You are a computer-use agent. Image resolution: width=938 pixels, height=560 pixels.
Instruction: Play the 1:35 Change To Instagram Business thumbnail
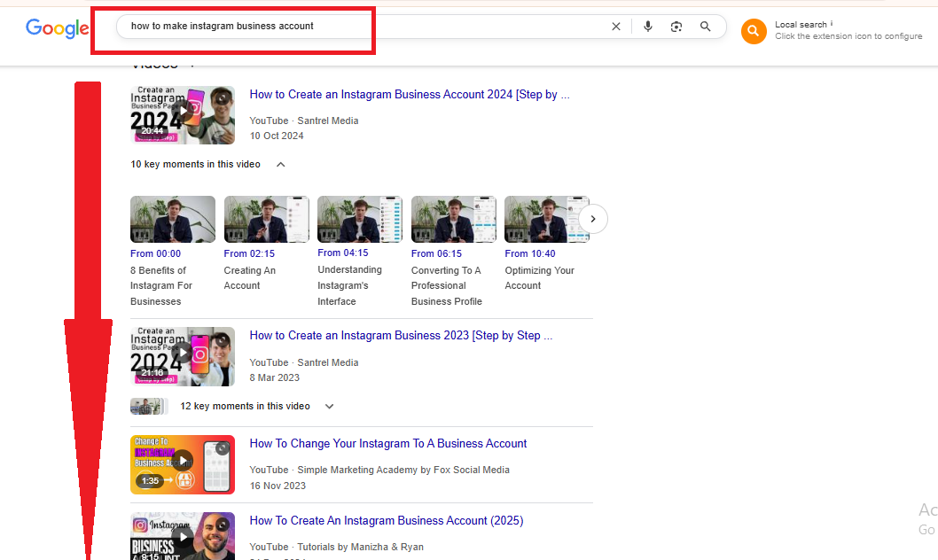click(x=183, y=464)
